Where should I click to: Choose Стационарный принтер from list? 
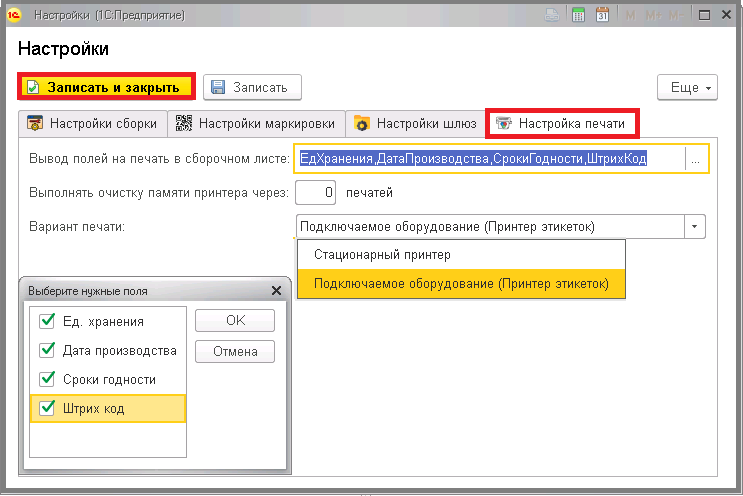pos(461,255)
